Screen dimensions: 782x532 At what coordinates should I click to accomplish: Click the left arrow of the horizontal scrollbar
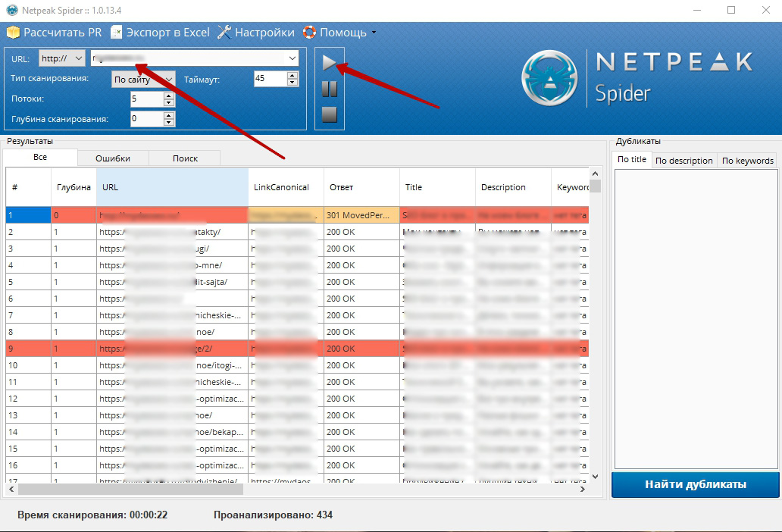pos(11,490)
